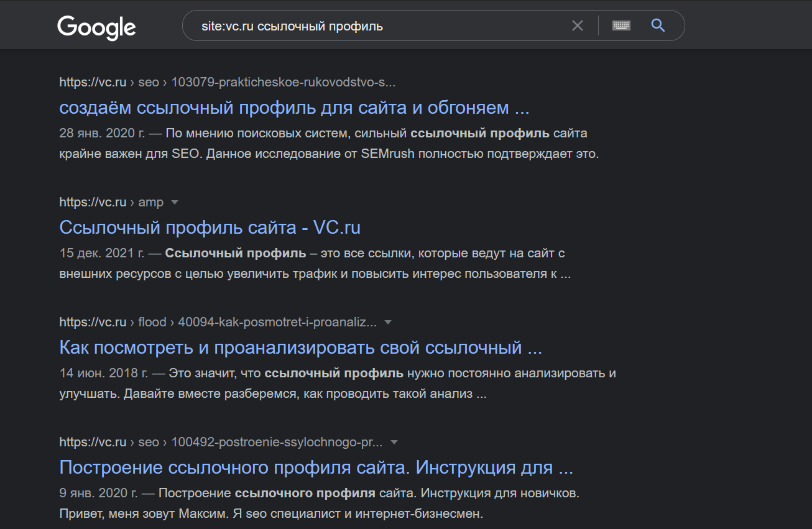Clear the search query with the X icon
The width and height of the screenshot is (812, 529).
[x=578, y=26]
